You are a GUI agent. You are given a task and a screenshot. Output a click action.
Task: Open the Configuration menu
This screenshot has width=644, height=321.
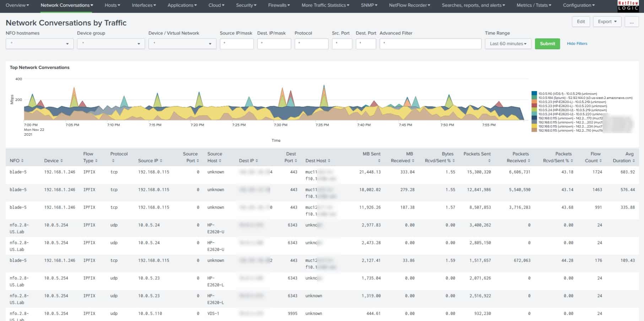click(x=579, y=5)
